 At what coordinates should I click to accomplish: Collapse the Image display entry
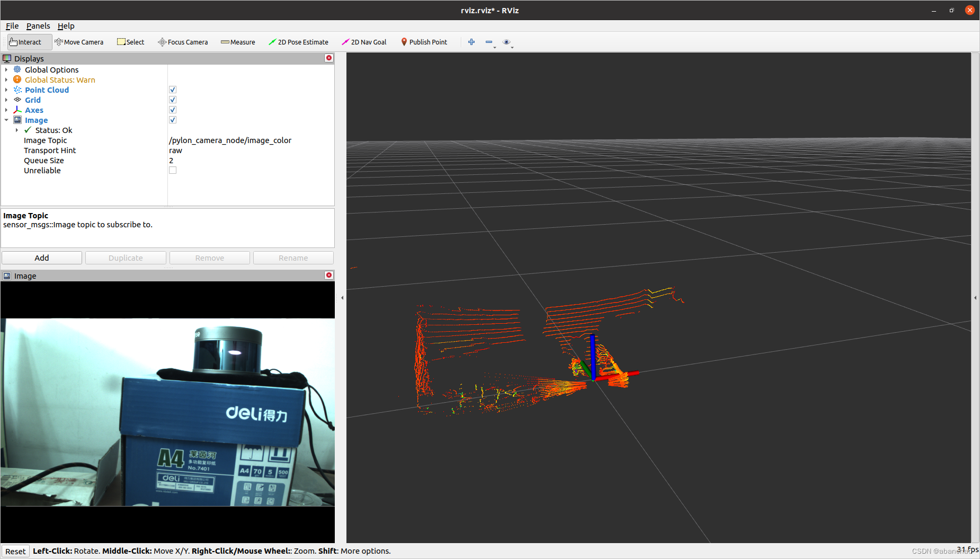point(6,120)
